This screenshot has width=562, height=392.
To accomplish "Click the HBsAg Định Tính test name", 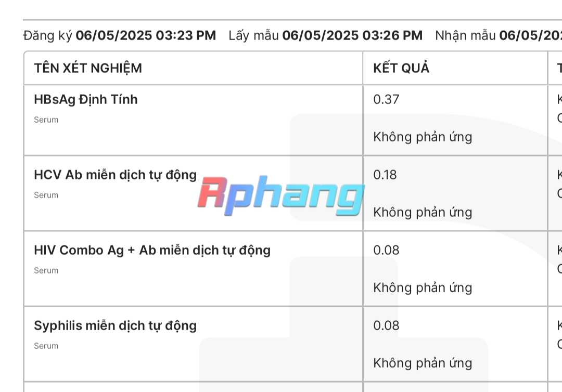I will tap(86, 99).
